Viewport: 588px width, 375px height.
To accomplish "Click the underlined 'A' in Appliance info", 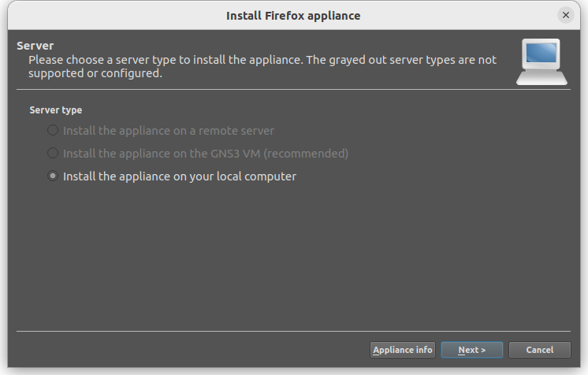I will point(376,350).
